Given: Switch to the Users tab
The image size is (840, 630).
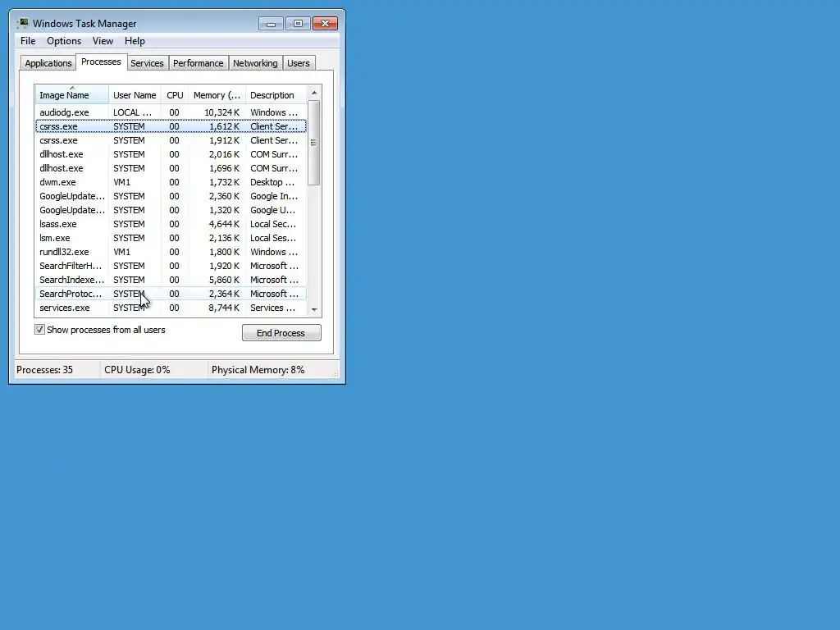Looking at the screenshot, I should 299,63.
